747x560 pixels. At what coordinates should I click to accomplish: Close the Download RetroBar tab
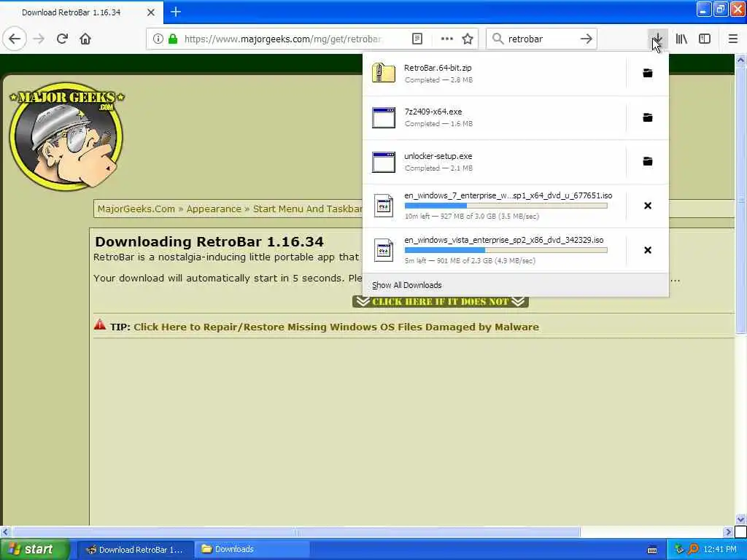(x=151, y=12)
